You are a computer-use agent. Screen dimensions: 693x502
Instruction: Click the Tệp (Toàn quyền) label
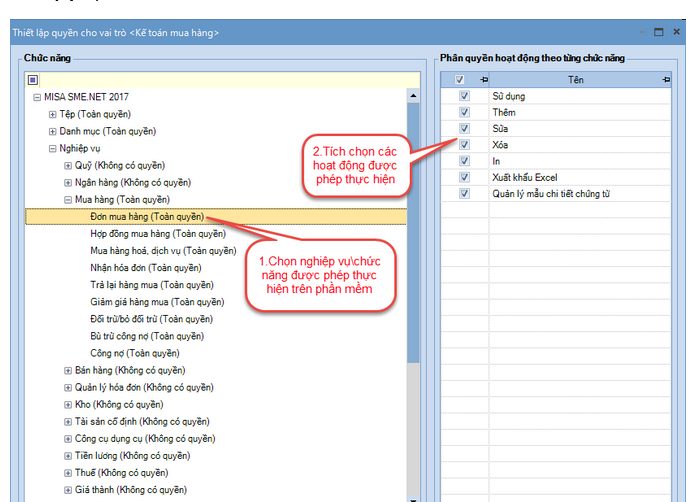pos(95,114)
